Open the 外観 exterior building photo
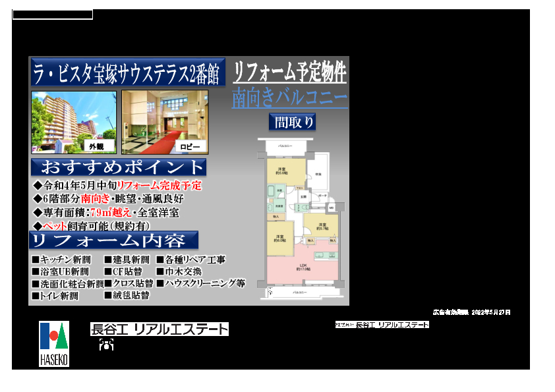Image resolution: width=555 pixels, height=392 pixels. pos(73,122)
